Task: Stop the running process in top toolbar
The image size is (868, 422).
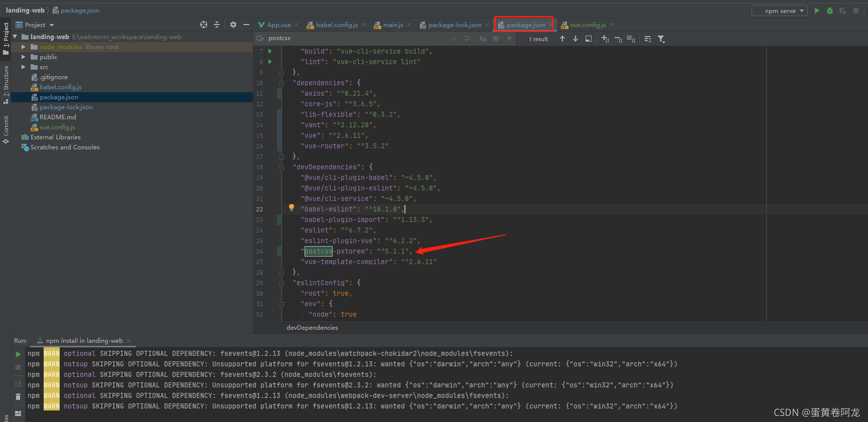Action: [856, 11]
